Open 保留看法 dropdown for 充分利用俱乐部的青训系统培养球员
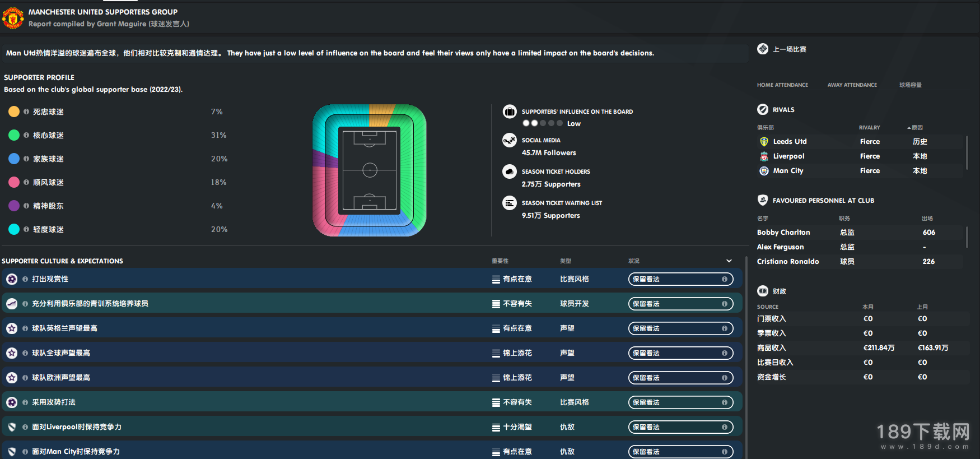The width and height of the screenshot is (980, 459). (x=680, y=304)
